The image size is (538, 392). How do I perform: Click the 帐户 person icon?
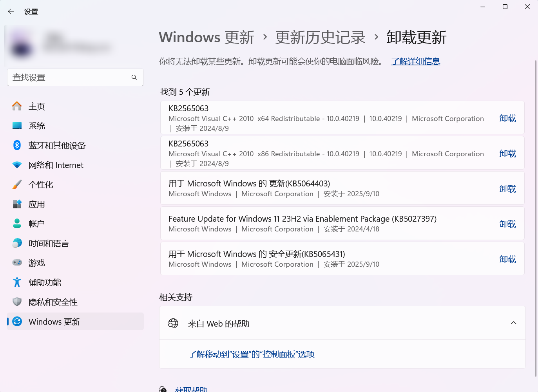[17, 224]
